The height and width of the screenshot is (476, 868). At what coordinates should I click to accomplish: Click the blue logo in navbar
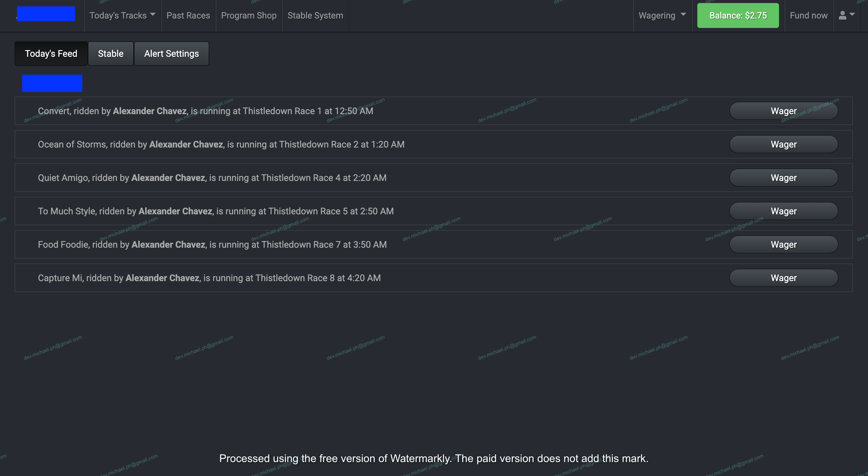click(46, 14)
